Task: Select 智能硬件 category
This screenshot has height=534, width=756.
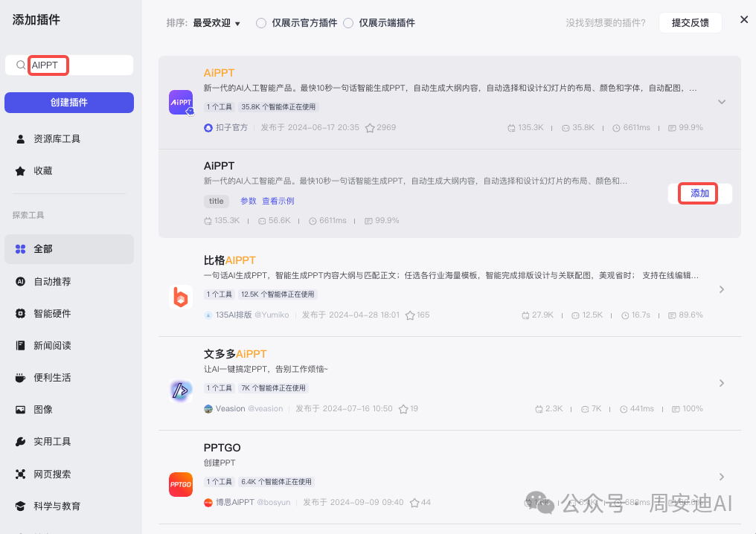Action: point(69,314)
